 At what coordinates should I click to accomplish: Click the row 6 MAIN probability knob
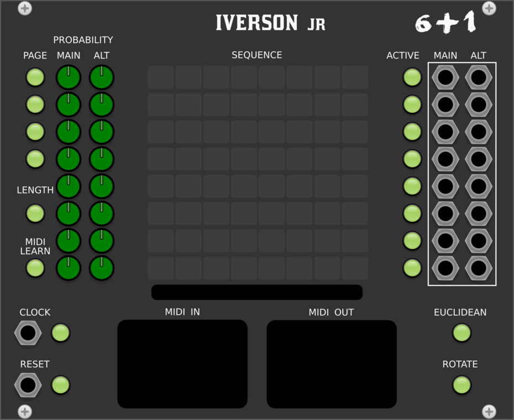pos(69,213)
